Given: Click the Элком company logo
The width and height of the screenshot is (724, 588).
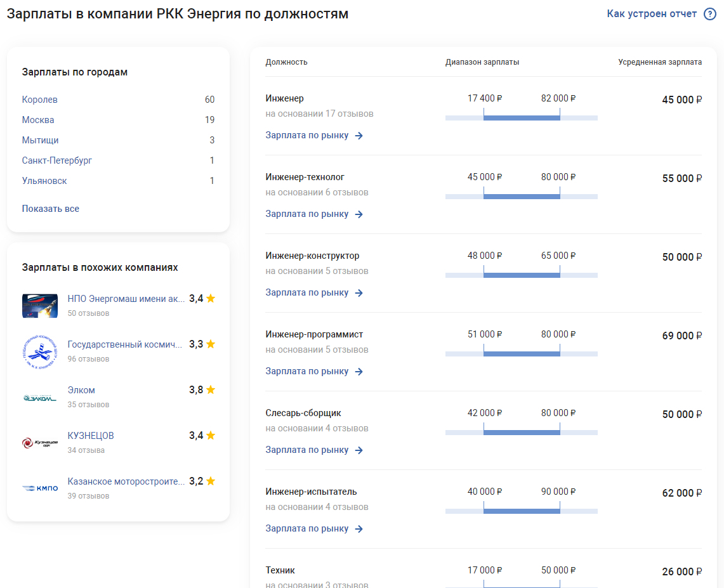Looking at the screenshot, I should click(40, 397).
